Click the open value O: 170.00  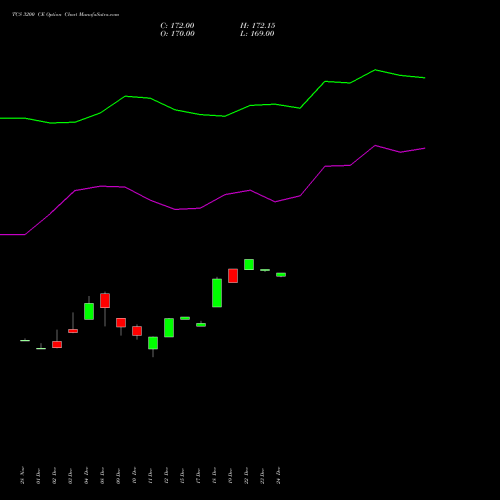(x=177, y=34)
